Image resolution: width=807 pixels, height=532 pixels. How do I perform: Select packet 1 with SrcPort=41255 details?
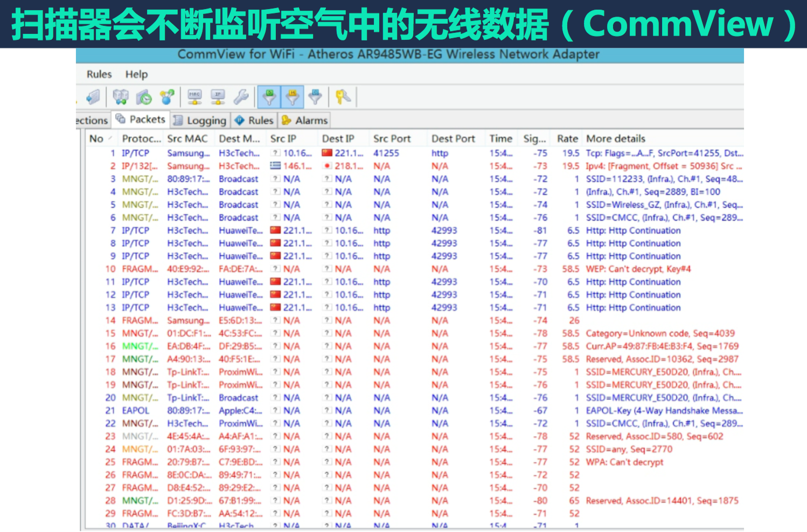point(415,153)
